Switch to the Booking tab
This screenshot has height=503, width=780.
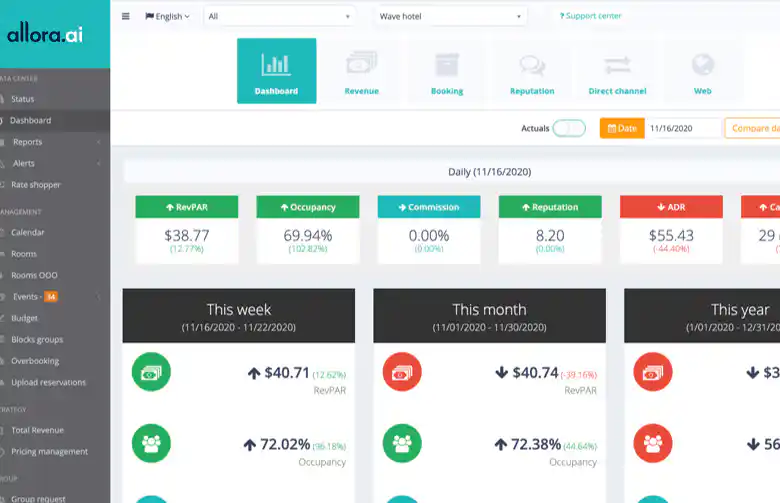tap(447, 71)
